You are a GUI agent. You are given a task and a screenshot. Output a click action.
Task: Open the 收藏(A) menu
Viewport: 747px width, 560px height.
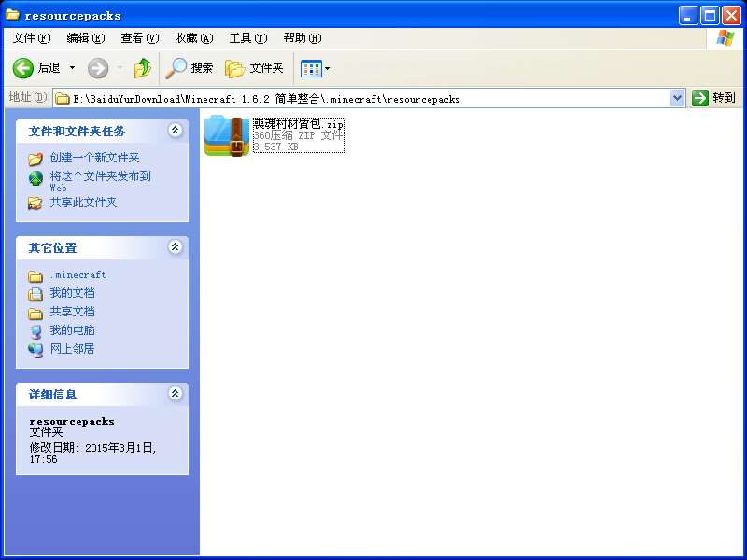(x=194, y=38)
